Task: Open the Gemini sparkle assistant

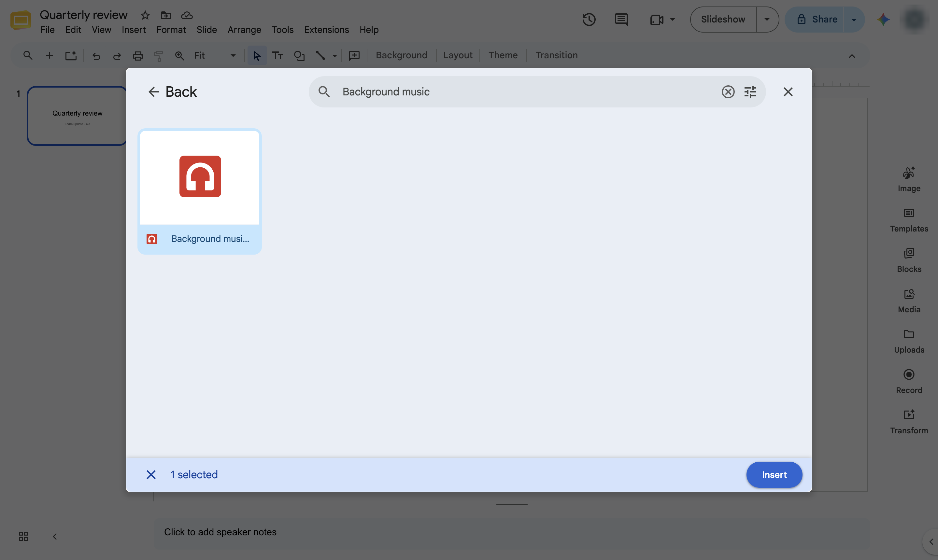Action: [883, 19]
